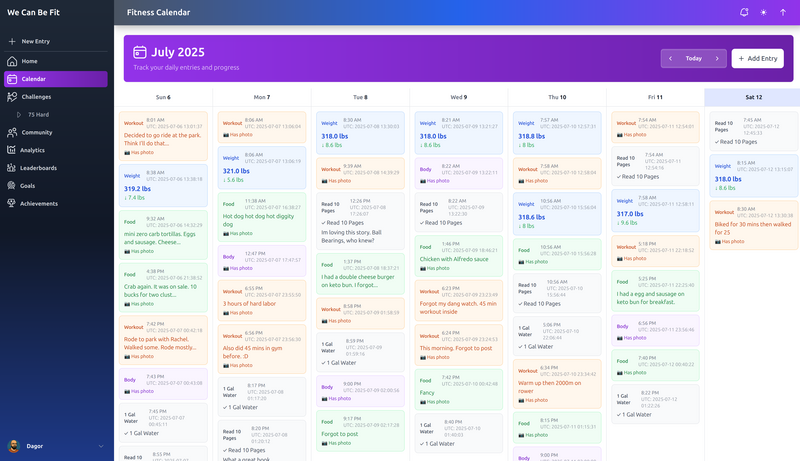
Task: Expand the Dagor user menu chevron
Action: pyautogui.click(x=101, y=446)
